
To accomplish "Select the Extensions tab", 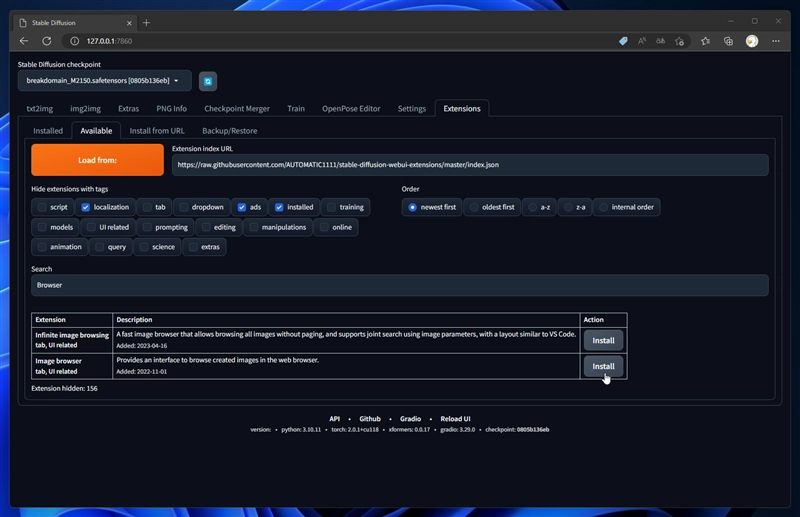I will (462, 109).
